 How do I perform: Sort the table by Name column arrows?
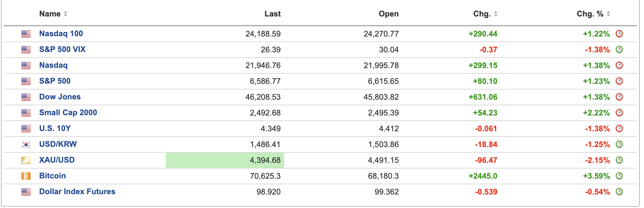[66, 14]
